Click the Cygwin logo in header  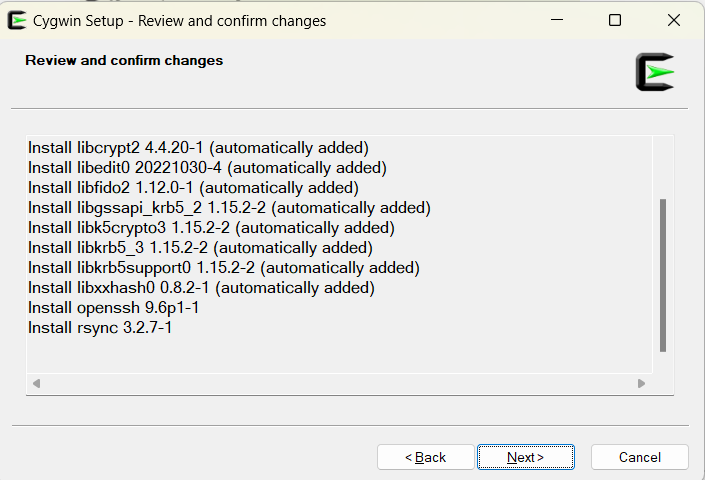coord(655,72)
